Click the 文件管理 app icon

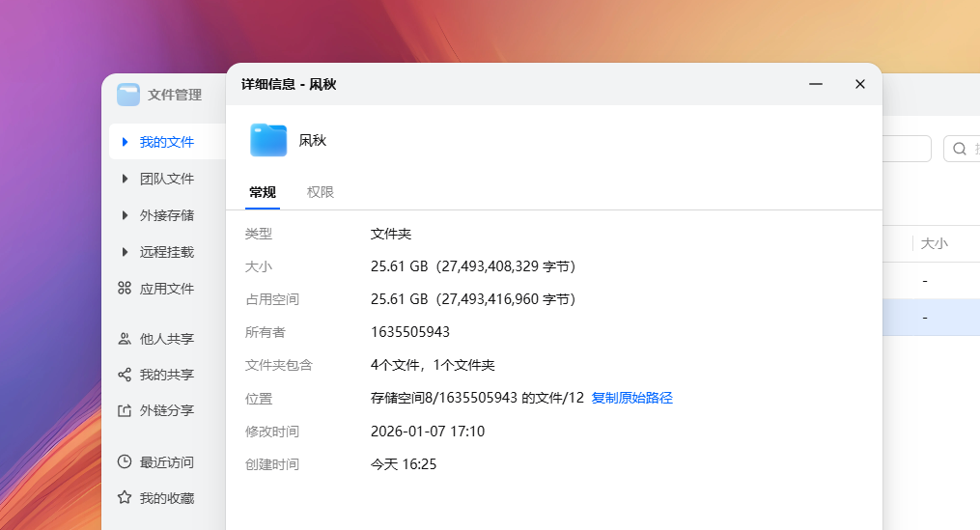pos(128,95)
